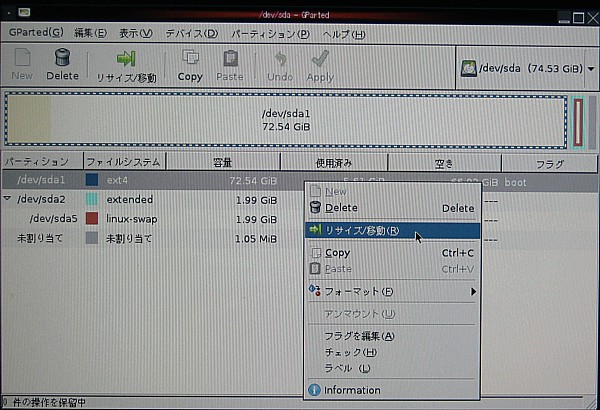Choose チェック(H) in context menu
This screenshot has height=410, width=600.
click(x=392, y=352)
